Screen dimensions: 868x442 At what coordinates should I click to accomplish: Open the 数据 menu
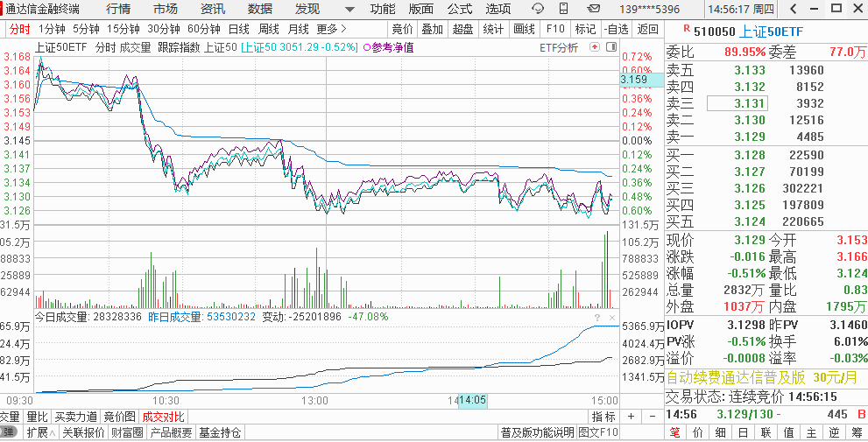point(259,9)
